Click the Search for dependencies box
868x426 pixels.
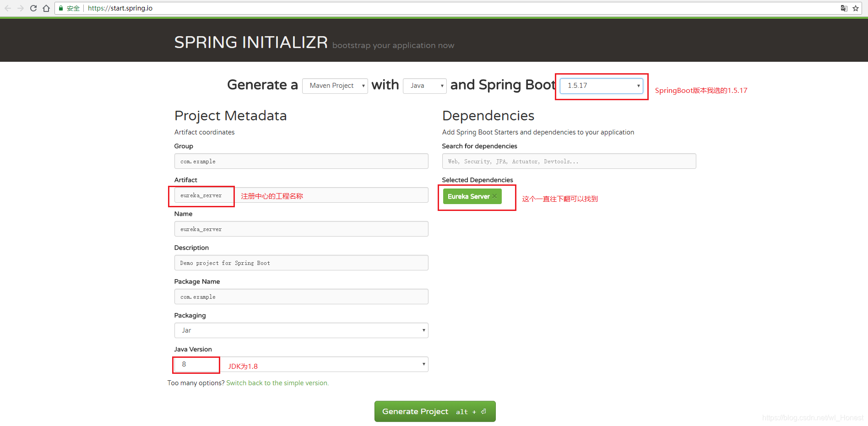coord(569,161)
